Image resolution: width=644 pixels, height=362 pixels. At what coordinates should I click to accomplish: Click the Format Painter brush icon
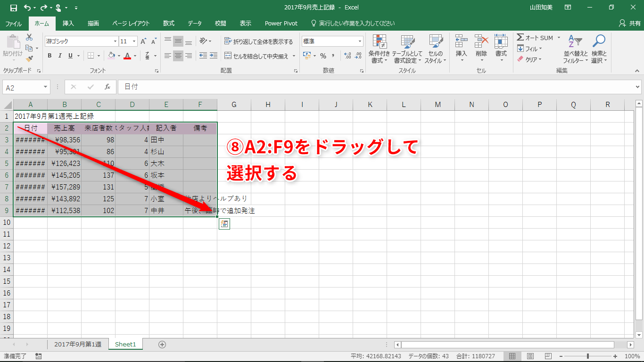[x=29, y=59]
